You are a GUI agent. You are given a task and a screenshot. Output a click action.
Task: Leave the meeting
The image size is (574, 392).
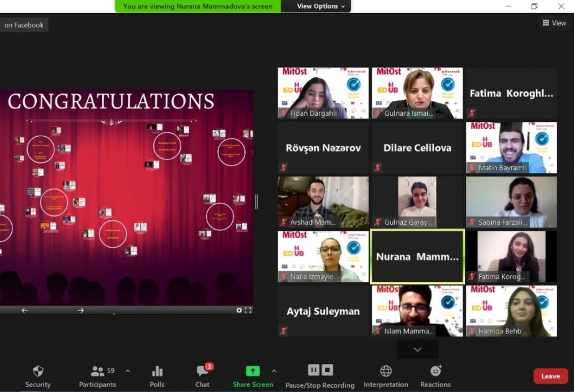point(550,376)
